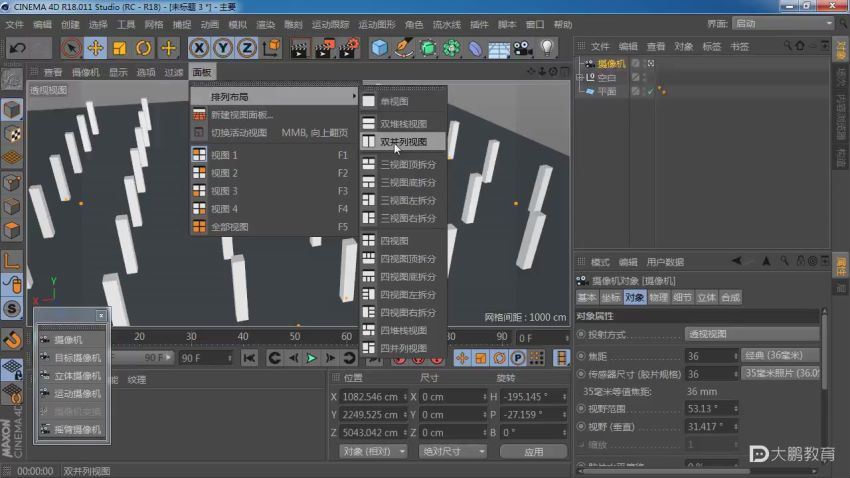Image resolution: width=850 pixels, height=478 pixels.
Task: Click the Undo arrow icon
Action: pyautogui.click(x=18, y=48)
